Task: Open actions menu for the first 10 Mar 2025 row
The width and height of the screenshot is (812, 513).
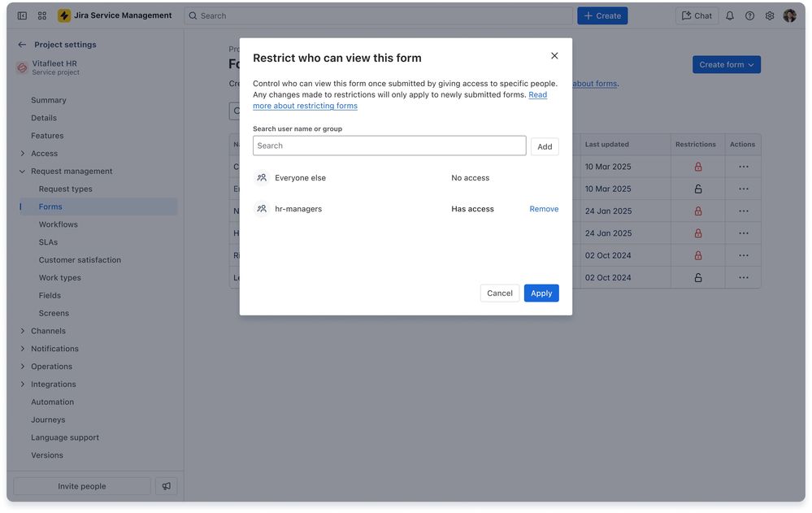Action: click(743, 167)
